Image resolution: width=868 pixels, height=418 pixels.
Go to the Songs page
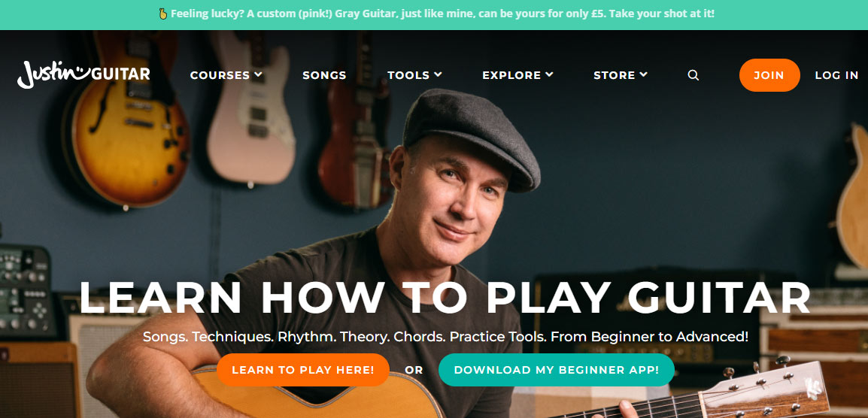(324, 75)
